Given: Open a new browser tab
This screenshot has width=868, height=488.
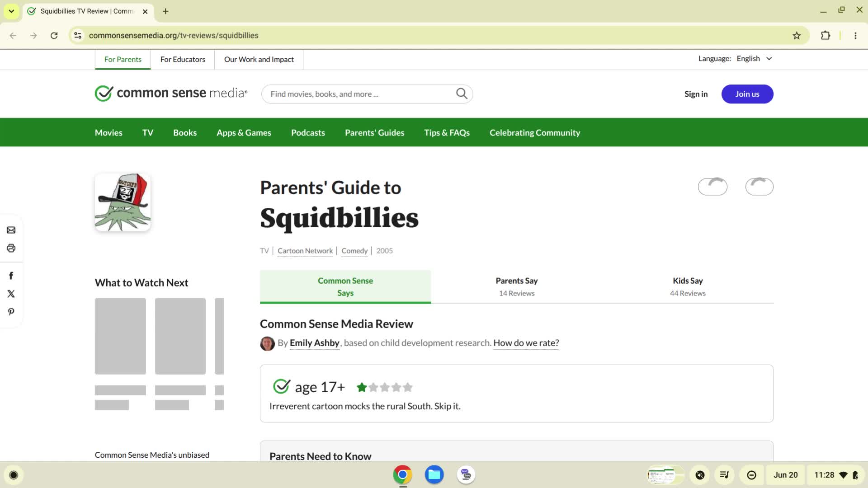Looking at the screenshot, I should [165, 11].
